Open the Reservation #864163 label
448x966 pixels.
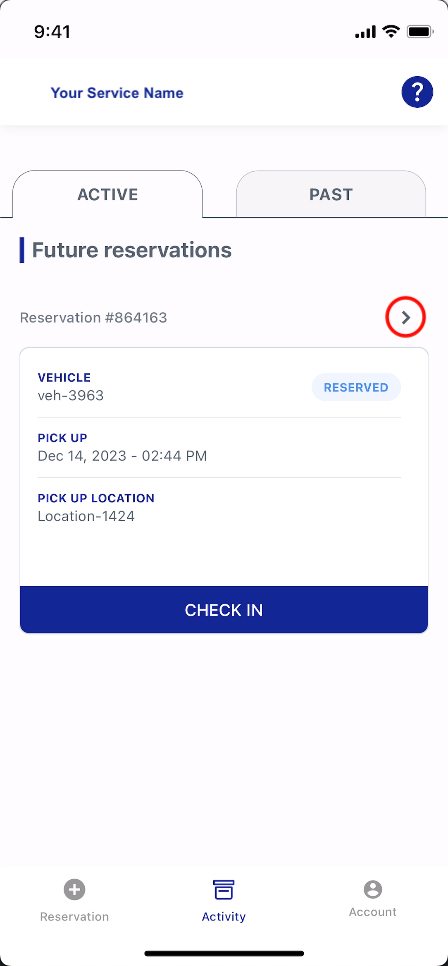[94, 318]
